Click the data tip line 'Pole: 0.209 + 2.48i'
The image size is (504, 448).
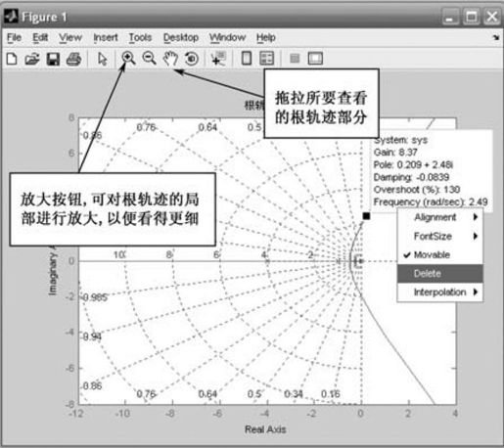coord(413,164)
